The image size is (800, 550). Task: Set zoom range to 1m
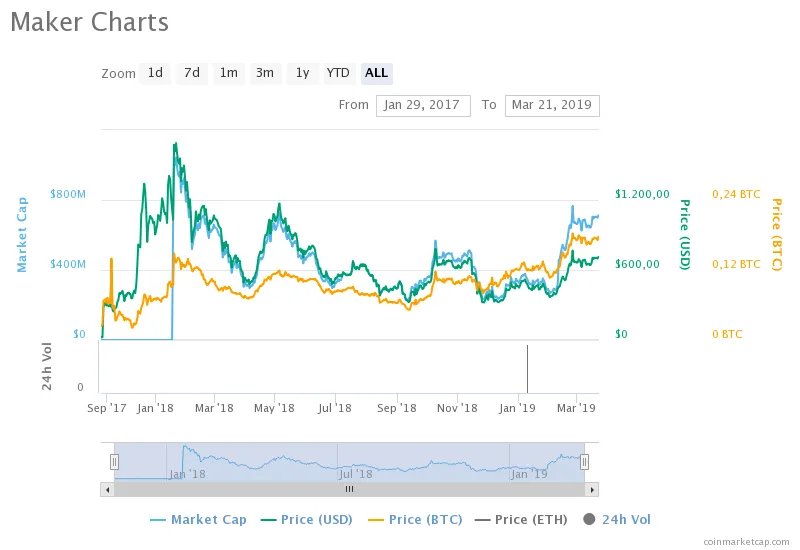(229, 73)
